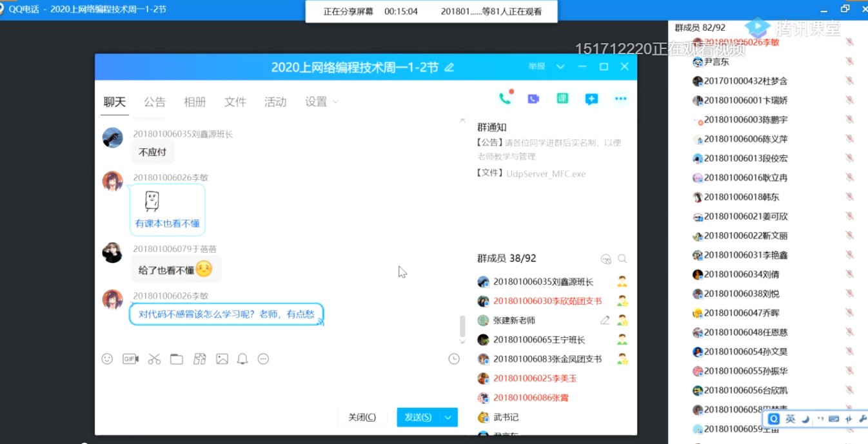Switch to the 公告 tab
868x444 pixels.
click(x=155, y=102)
